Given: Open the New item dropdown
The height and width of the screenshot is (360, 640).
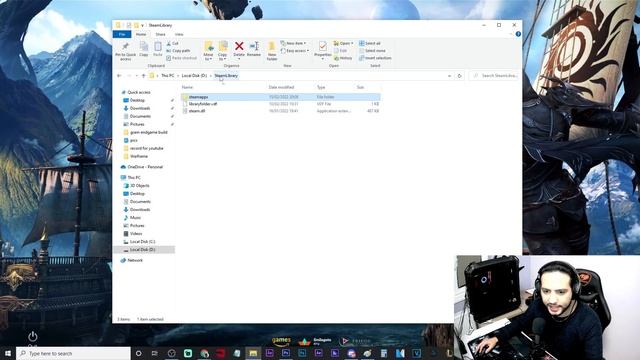Looking at the screenshot, I should coord(293,43).
